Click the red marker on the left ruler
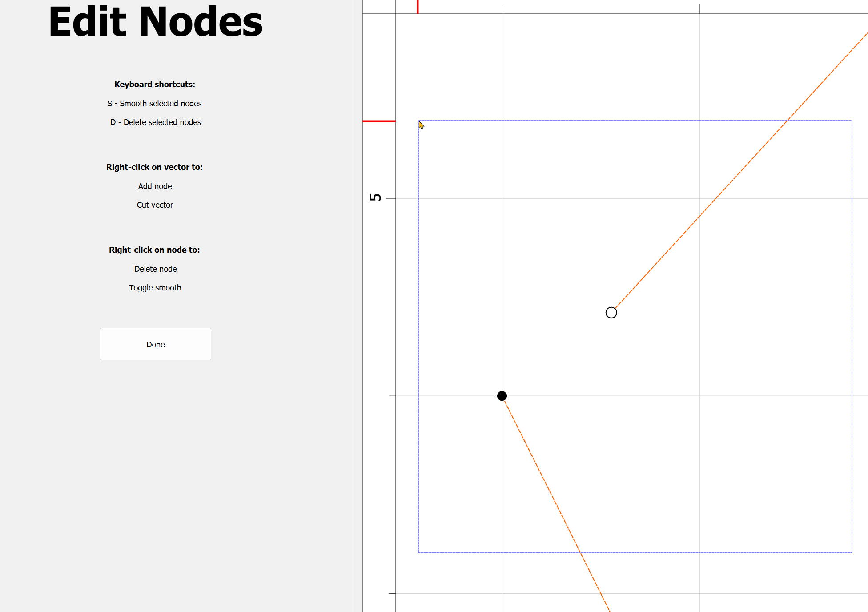 [379, 121]
